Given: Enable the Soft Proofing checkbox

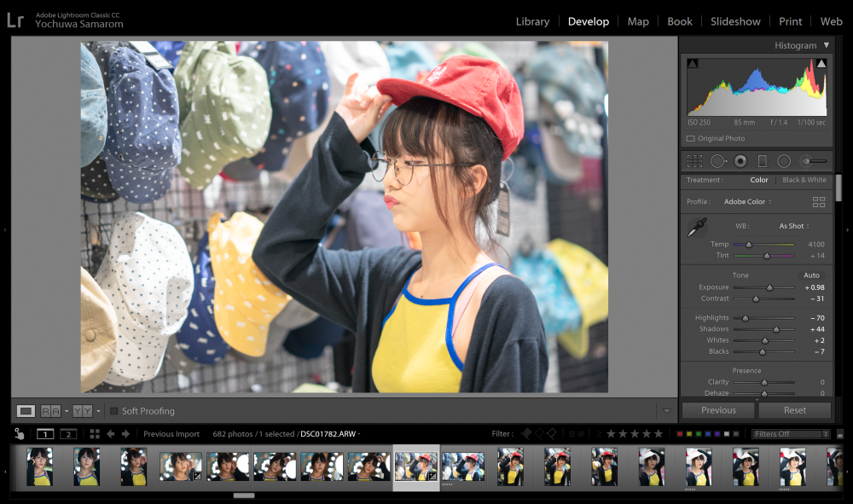Looking at the screenshot, I should (114, 411).
